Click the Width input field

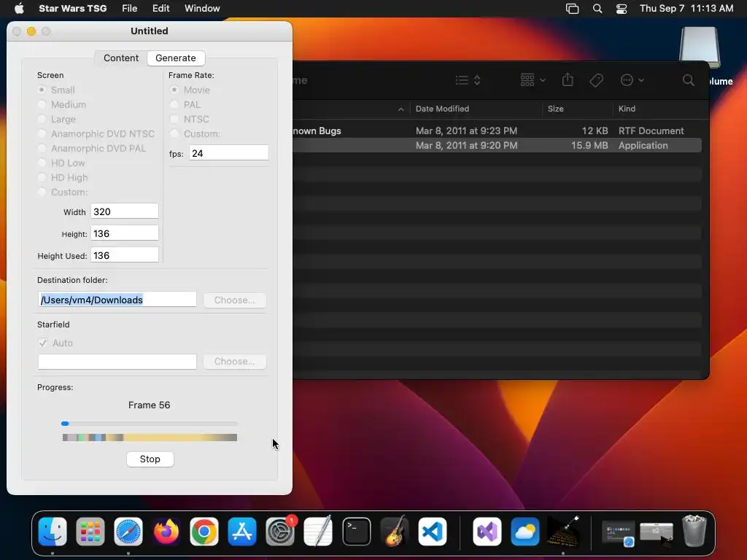pos(125,211)
